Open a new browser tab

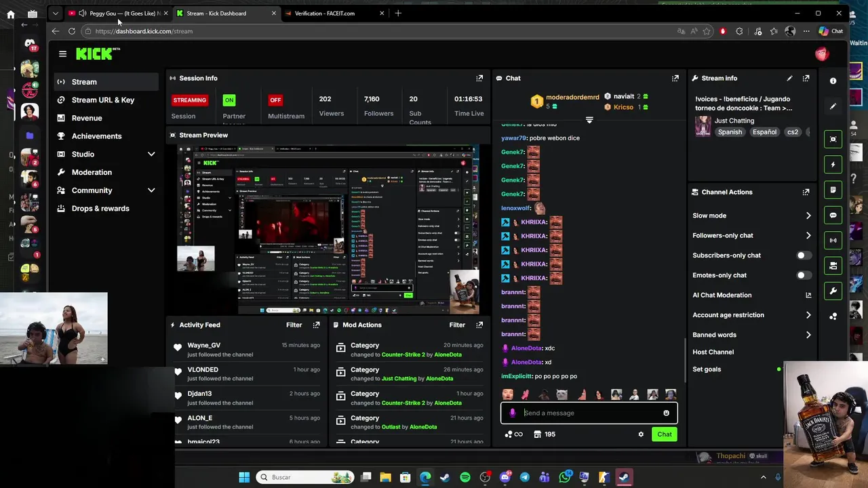point(398,13)
